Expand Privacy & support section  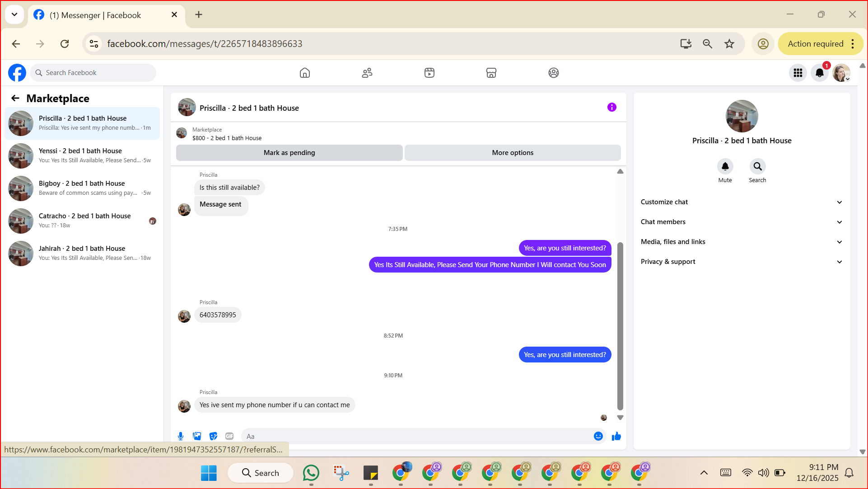click(x=742, y=262)
